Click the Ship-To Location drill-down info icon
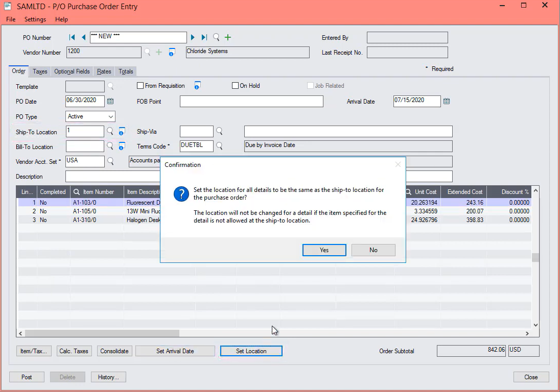Viewport: 560px width, 392px height. (x=122, y=131)
